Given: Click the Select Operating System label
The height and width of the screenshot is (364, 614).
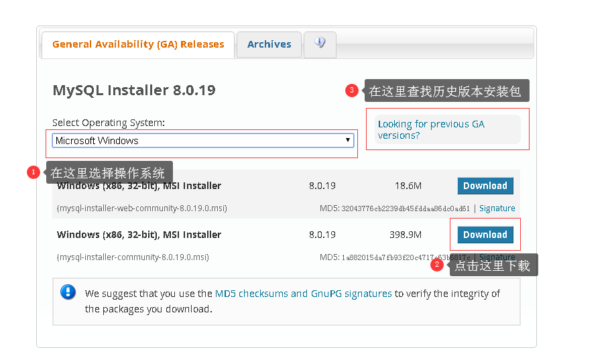Looking at the screenshot, I should tap(109, 123).
